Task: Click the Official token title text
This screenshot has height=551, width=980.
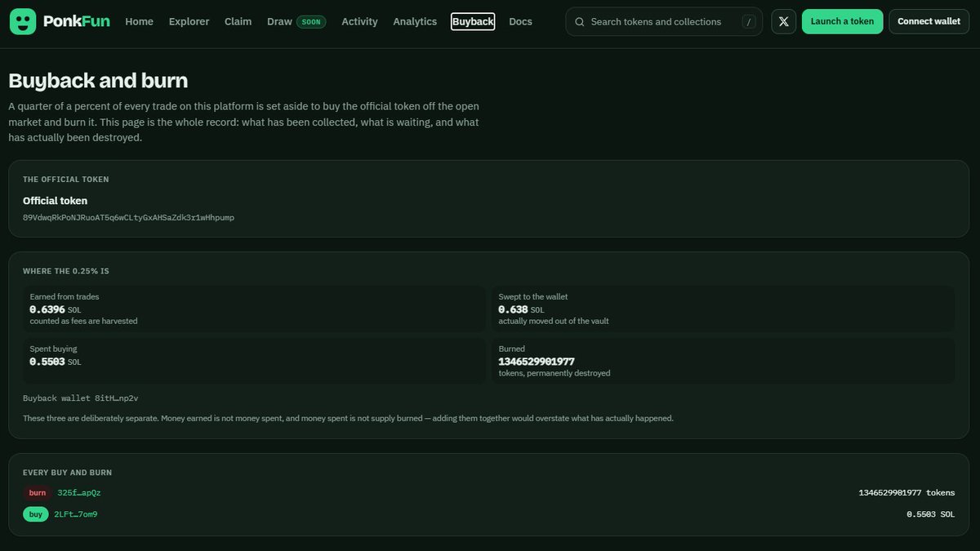Action: tap(55, 201)
